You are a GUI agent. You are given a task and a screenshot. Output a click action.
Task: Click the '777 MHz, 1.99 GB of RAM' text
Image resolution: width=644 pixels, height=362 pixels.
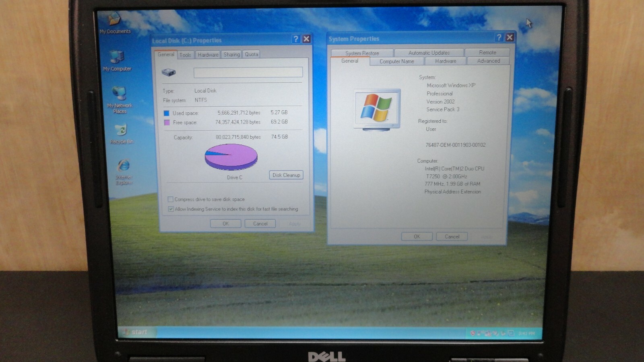[452, 184]
